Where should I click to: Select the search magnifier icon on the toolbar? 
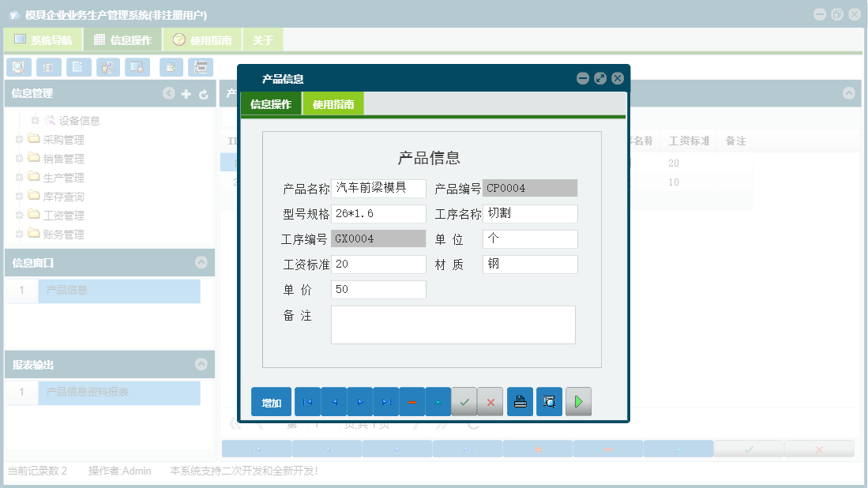(18, 67)
